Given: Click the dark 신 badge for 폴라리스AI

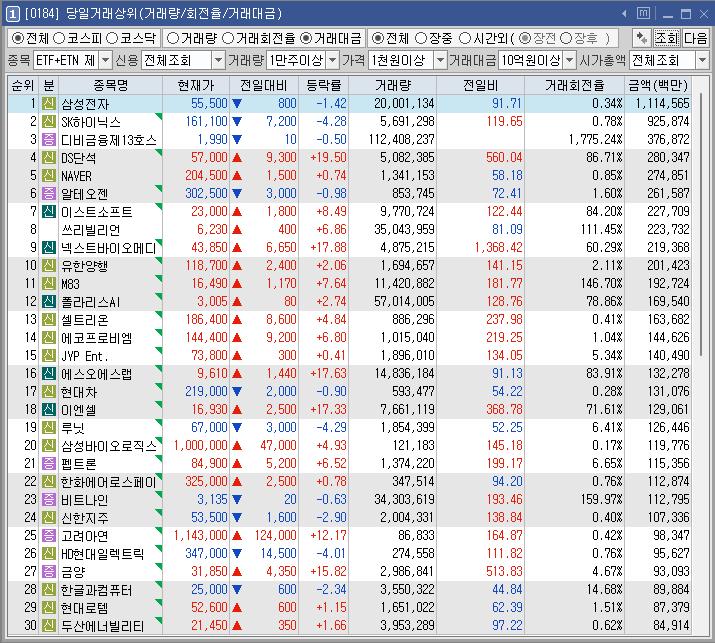Looking at the screenshot, I should 49,301.
